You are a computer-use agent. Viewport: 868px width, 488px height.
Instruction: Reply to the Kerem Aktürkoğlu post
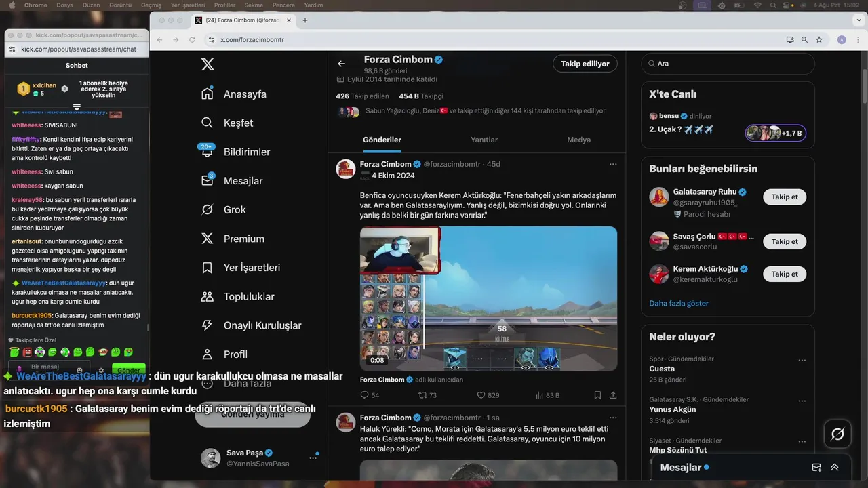pyautogui.click(x=370, y=395)
